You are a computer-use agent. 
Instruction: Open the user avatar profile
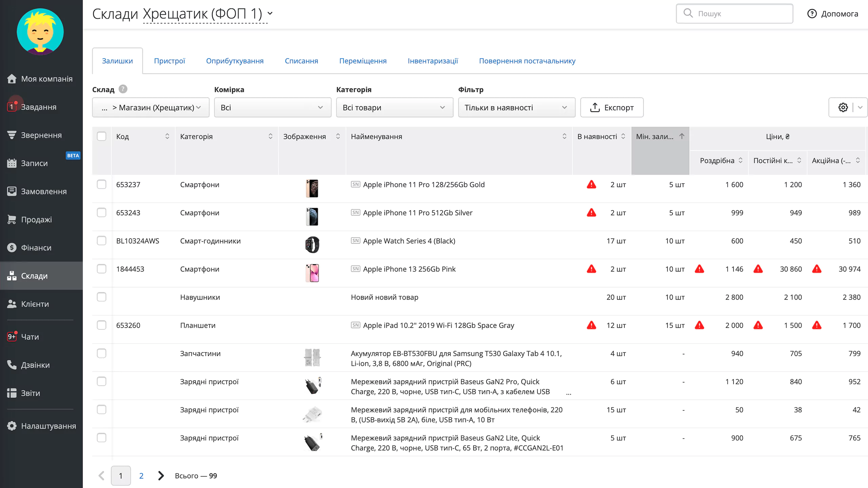[40, 32]
